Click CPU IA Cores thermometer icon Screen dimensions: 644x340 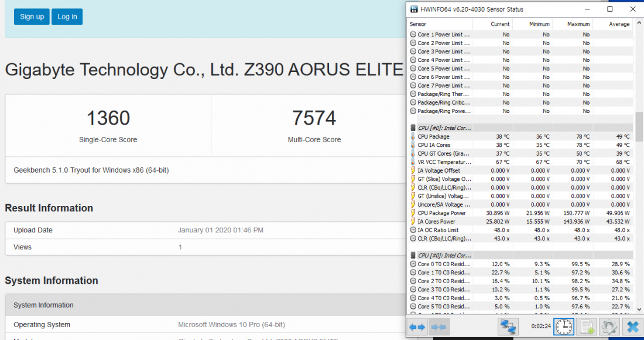tap(413, 145)
